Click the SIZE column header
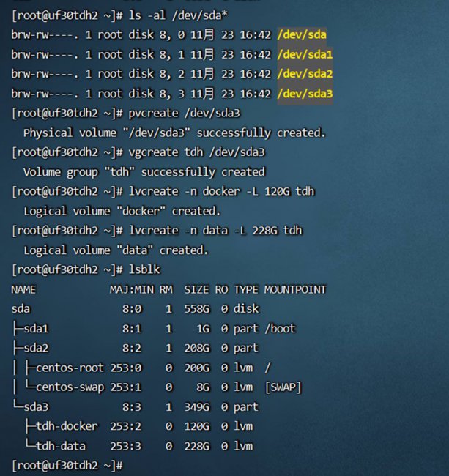 pyautogui.click(x=196, y=289)
